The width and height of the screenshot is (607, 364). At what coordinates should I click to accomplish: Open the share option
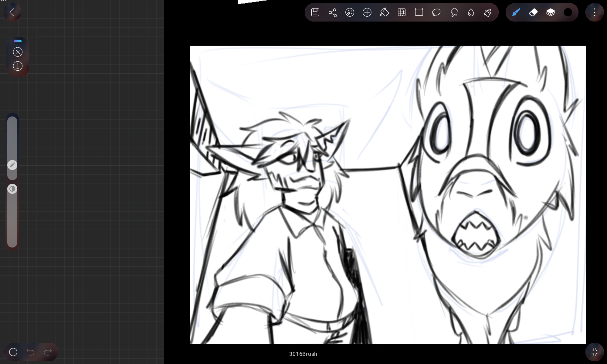coord(333,12)
